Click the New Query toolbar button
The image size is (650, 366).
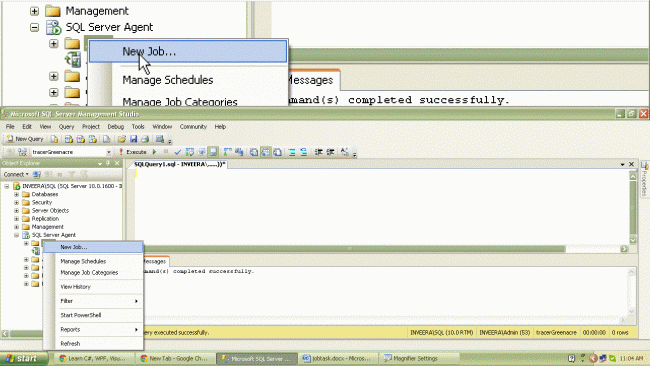pyautogui.click(x=25, y=139)
